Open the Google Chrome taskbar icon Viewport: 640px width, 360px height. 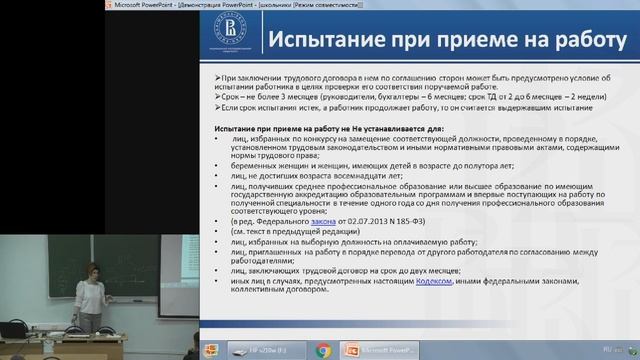click(323, 351)
